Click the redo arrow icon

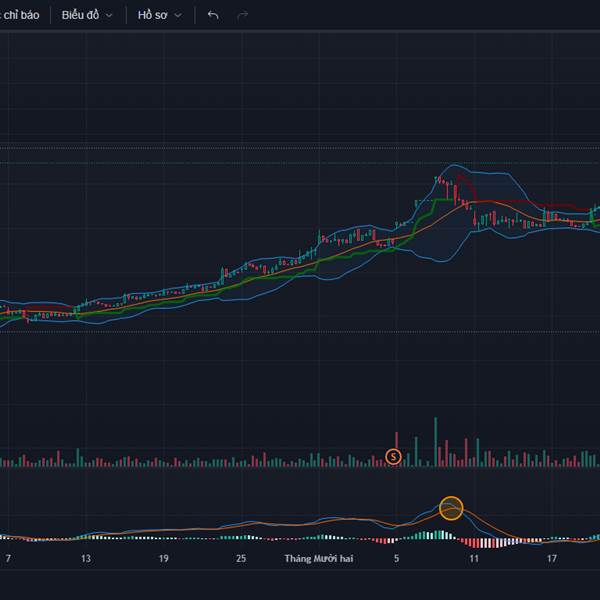point(243,15)
